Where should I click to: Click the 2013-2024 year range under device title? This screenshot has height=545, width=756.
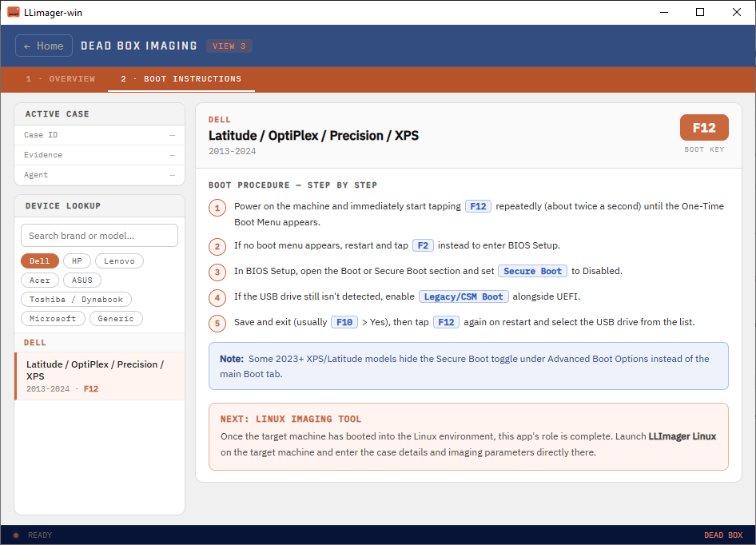[x=233, y=152]
